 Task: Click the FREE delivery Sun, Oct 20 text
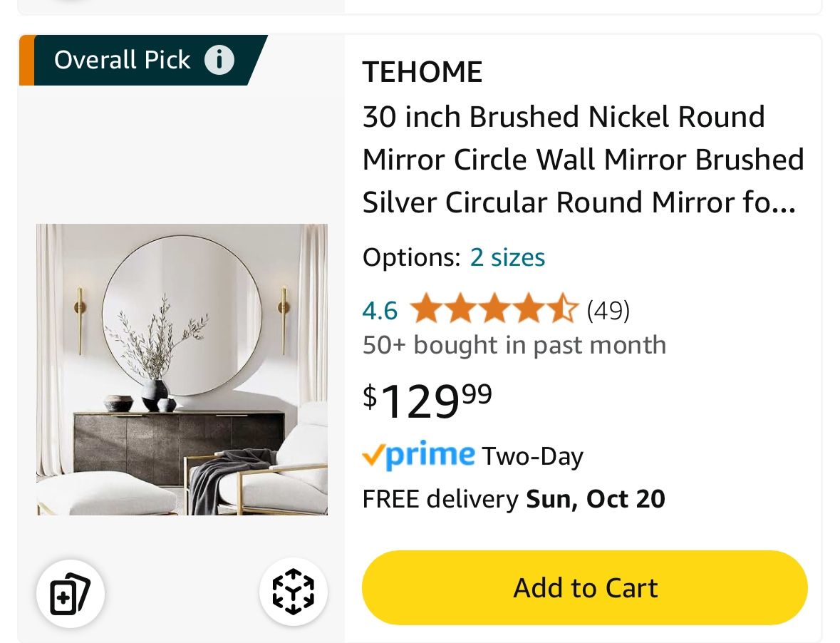click(514, 498)
